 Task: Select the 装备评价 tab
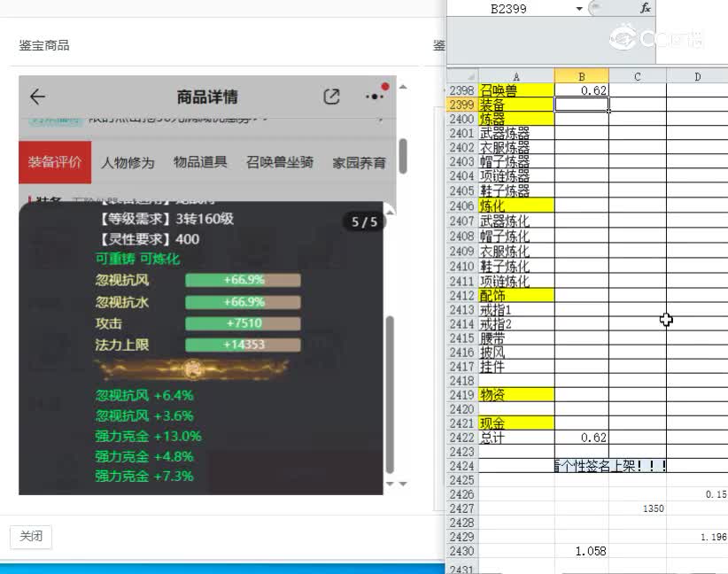pos(55,162)
